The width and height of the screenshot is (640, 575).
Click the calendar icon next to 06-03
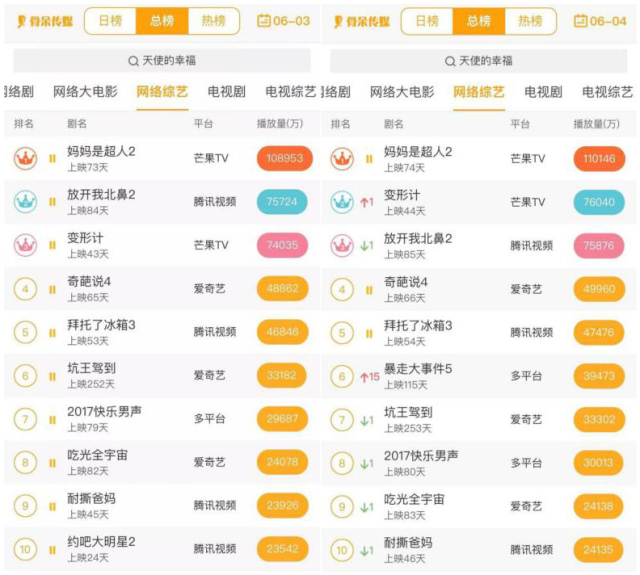coord(264,21)
